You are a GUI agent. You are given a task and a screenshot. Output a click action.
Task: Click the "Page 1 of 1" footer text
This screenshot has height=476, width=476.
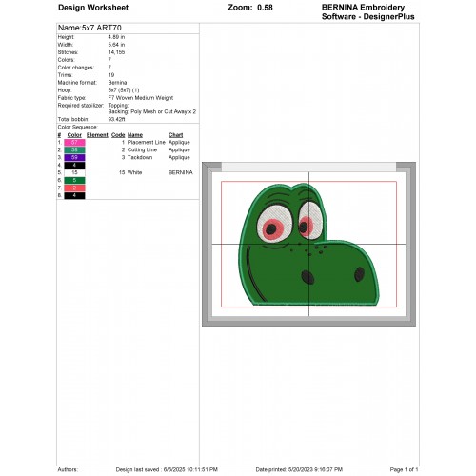coord(404,469)
